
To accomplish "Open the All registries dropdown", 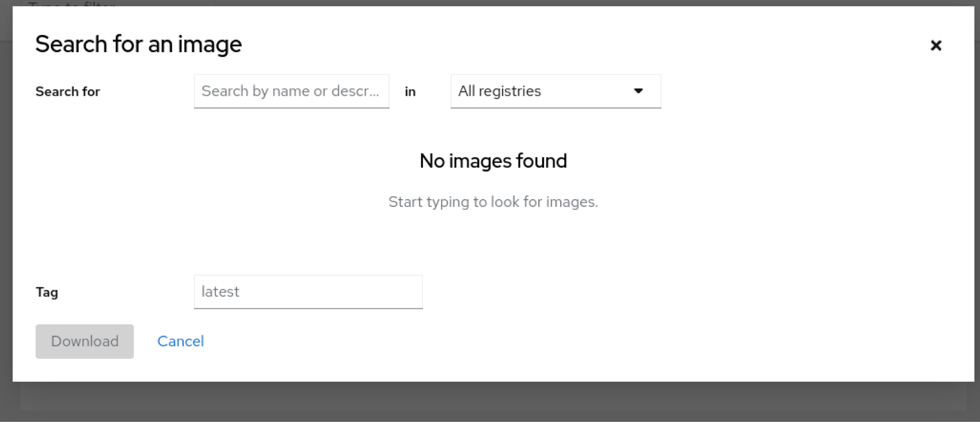I will (555, 91).
